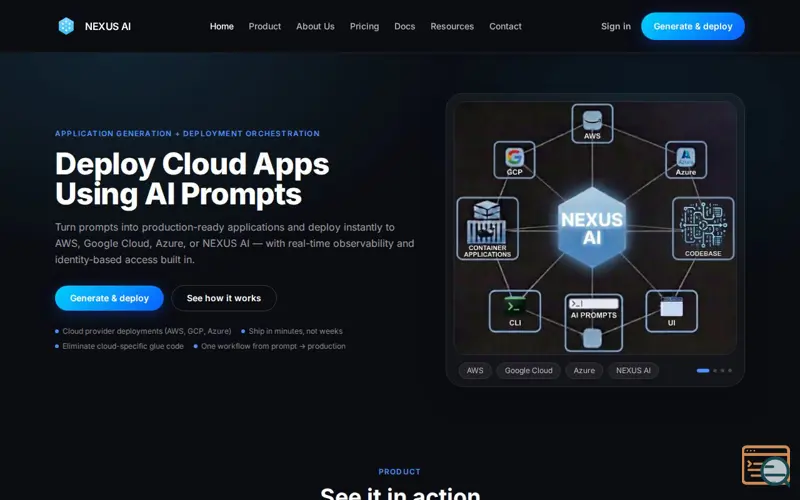
Task: Select the Azure icon in diagram
Action: point(686,157)
